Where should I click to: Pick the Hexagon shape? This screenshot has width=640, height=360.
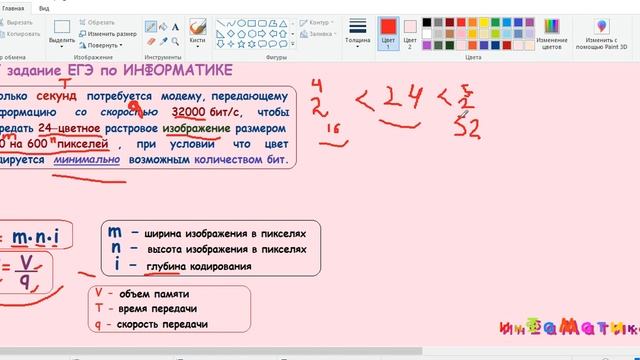point(252,34)
